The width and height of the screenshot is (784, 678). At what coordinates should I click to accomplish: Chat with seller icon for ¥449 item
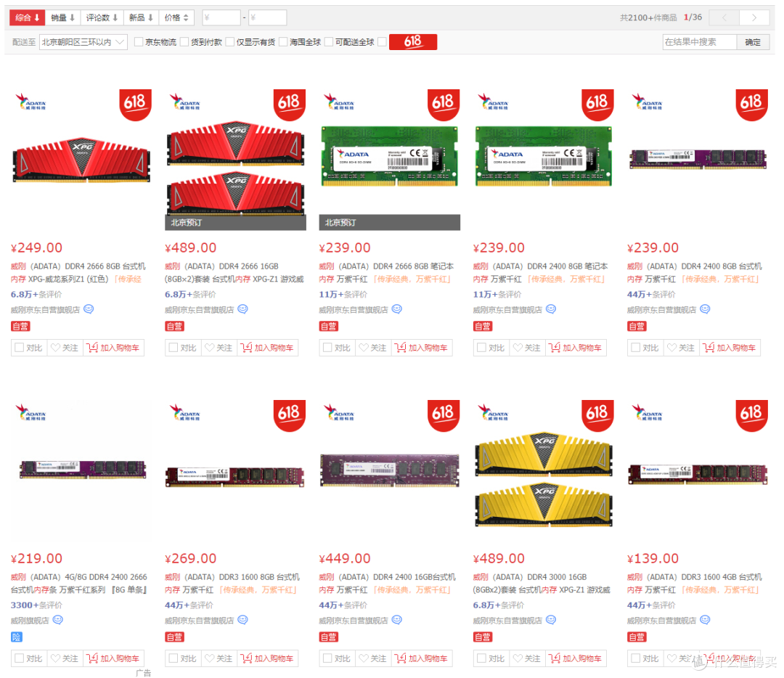pos(396,620)
